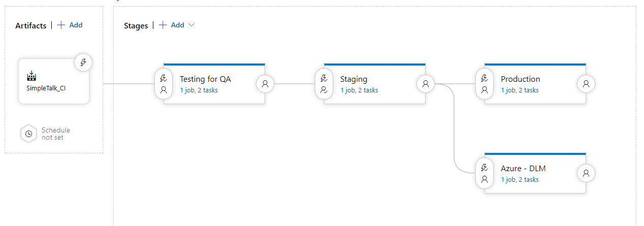
Task: Open pre-deployment conditions for Testing for QA
Action: click(164, 84)
